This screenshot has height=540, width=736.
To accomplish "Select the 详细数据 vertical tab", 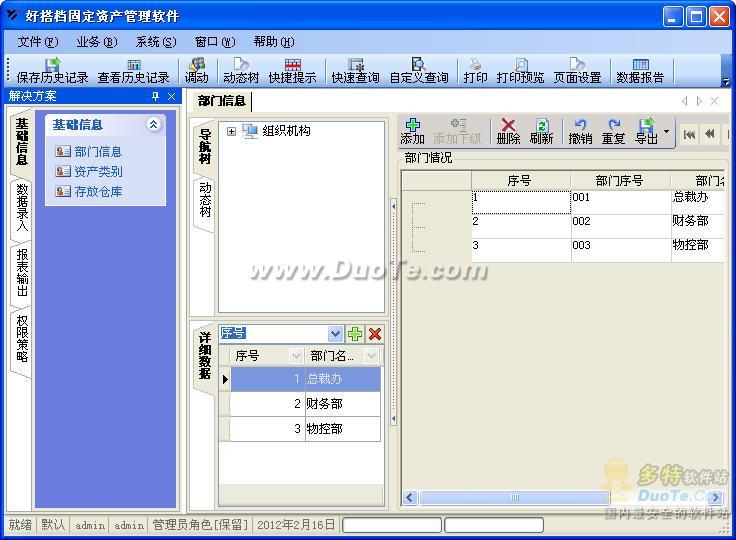I will pyautogui.click(x=205, y=355).
